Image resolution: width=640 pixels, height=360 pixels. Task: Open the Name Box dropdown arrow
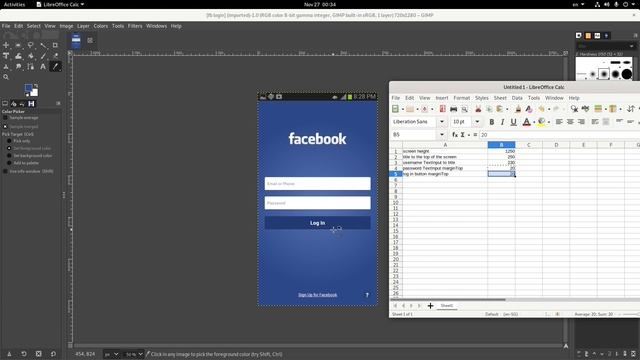[442, 135]
